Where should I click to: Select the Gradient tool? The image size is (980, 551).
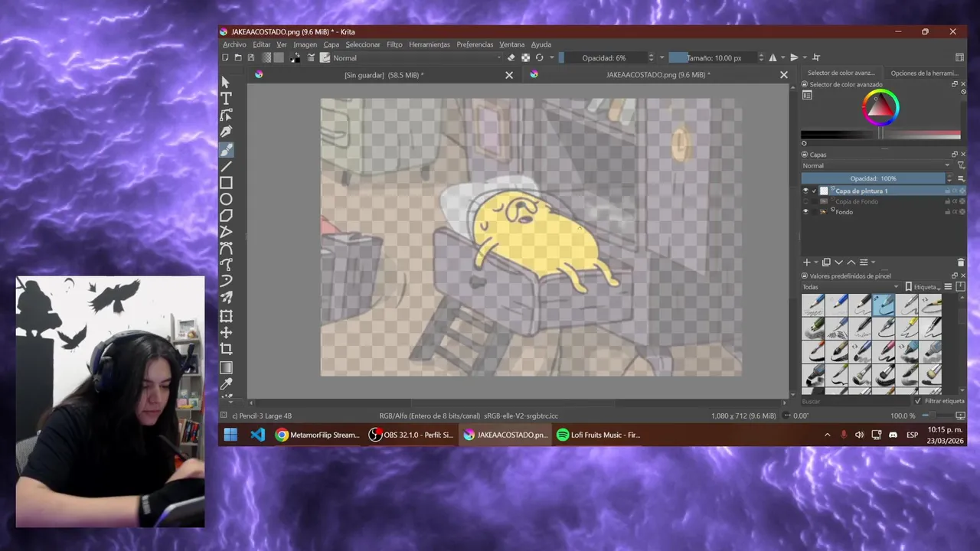[226, 368]
